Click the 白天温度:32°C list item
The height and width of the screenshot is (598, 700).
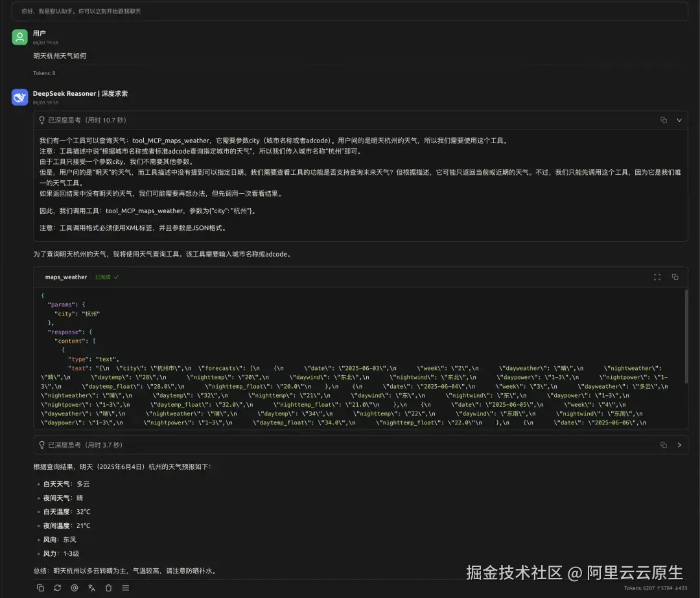coord(67,511)
